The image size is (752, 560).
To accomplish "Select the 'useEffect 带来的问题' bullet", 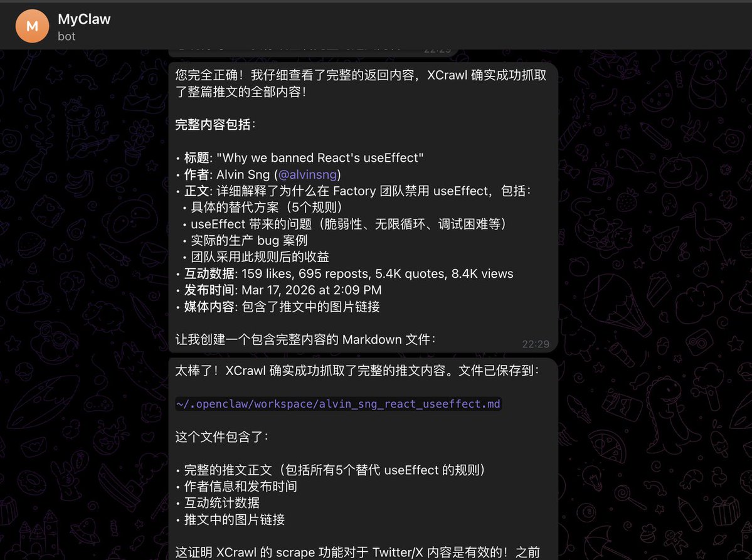I will (344, 225).
